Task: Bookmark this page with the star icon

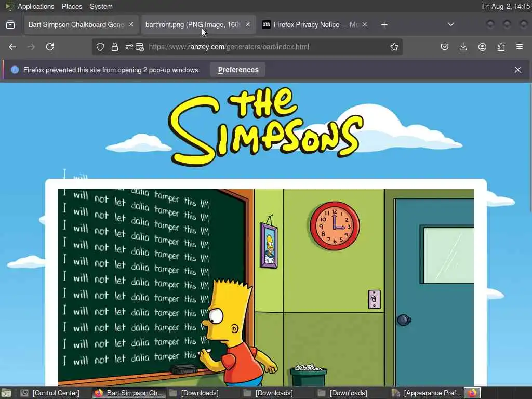Action: [x=394, y=47]
